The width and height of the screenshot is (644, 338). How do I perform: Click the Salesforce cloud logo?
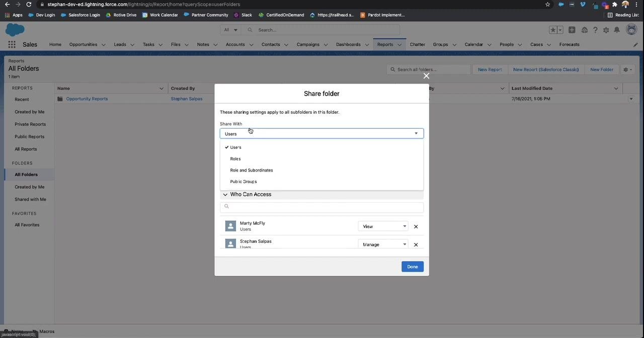coord(15,30)
